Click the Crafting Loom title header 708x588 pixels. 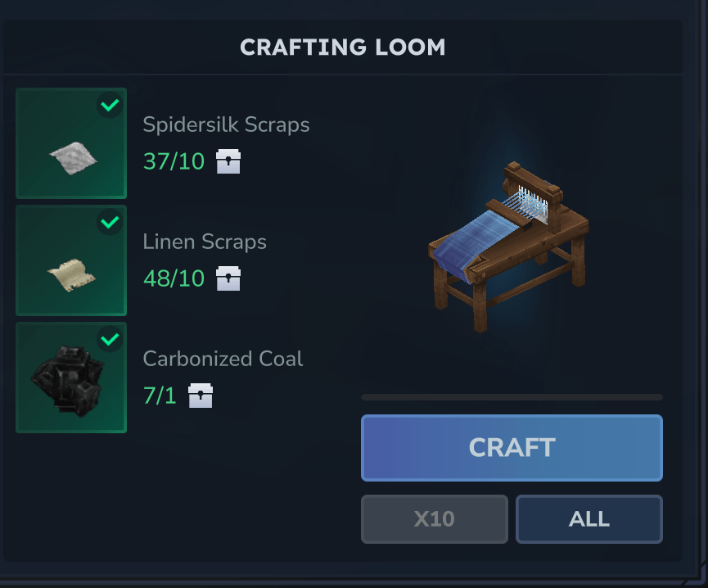tap(343, 47)
